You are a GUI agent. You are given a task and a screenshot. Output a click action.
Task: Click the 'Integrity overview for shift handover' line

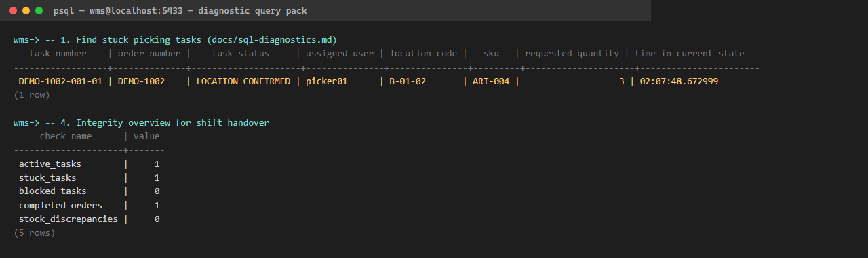point(141,122)
